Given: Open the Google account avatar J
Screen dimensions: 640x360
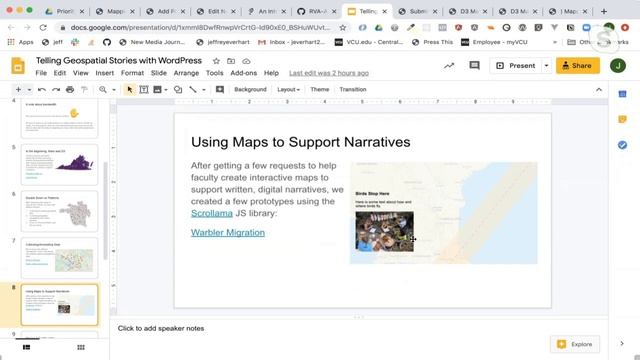Looking at the screenshot, I should pos(618,66).
